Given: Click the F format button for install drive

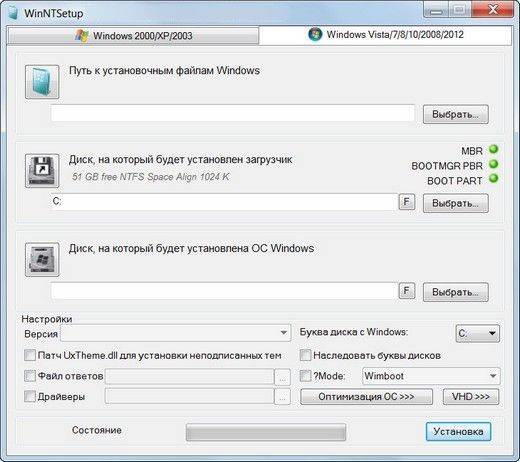Looking at the screenshot, I should pyautogui.click(x=407, y=291).
